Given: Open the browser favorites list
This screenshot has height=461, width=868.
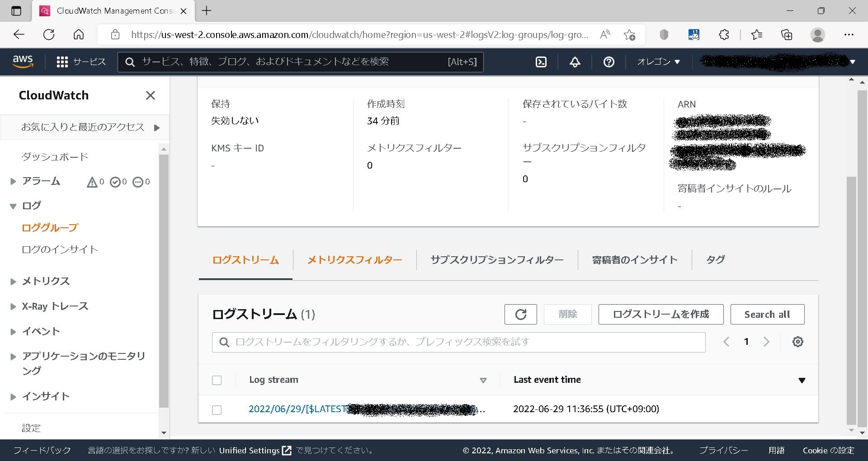Looking at the screenshot, I should point(756,35).
